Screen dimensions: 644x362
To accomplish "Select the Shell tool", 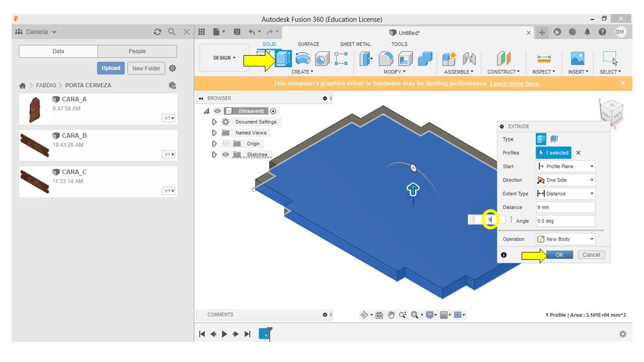I will tap(406, 59).
